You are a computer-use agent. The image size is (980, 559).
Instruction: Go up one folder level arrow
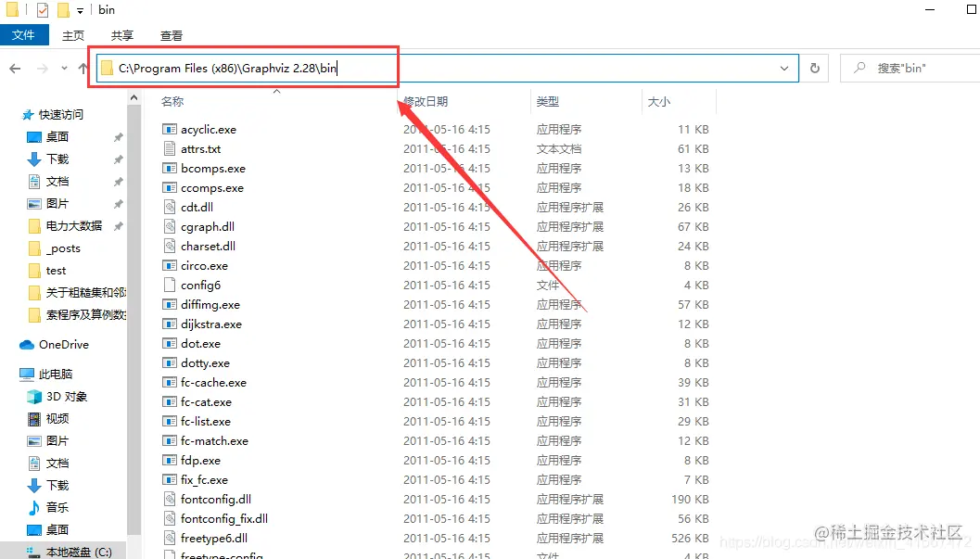tap(83, 68)
